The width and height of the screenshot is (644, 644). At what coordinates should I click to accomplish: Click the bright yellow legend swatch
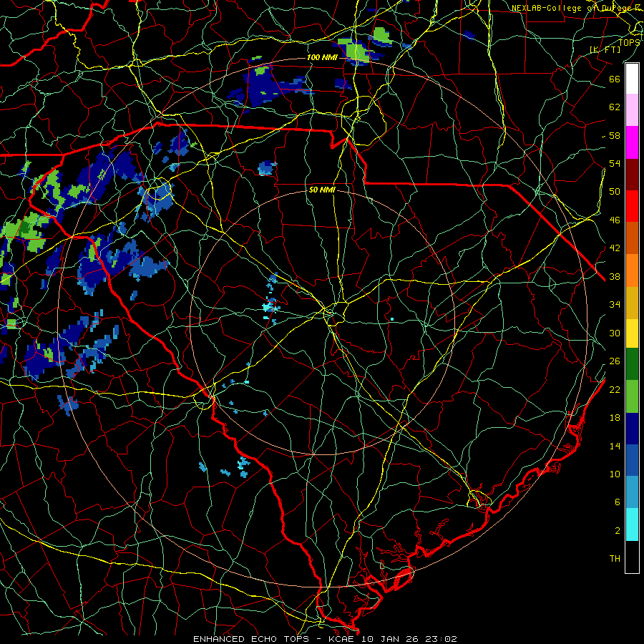pyautogui.click(x=632, y=333)
